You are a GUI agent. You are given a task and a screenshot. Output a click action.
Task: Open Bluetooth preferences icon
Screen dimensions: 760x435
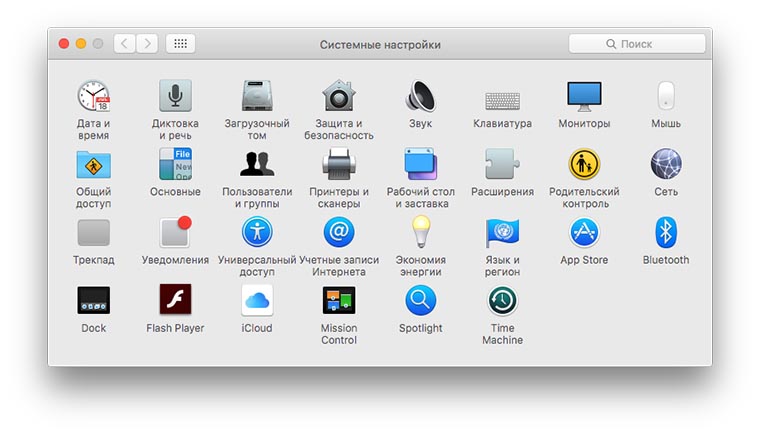coord(665,232)
